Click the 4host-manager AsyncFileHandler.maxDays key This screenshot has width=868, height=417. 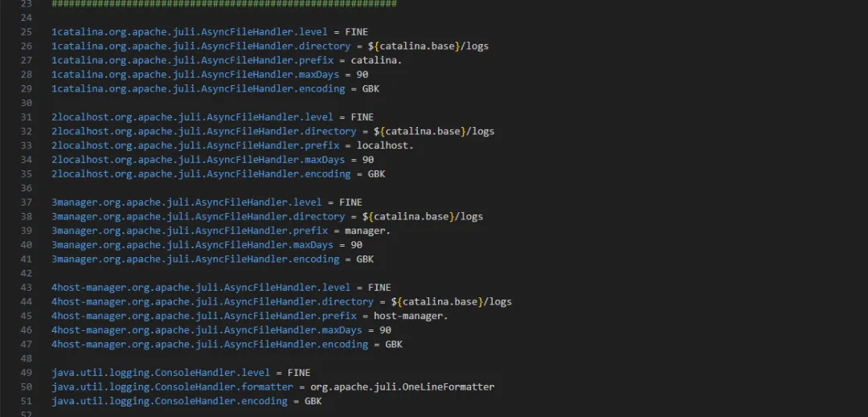(207, 330)
